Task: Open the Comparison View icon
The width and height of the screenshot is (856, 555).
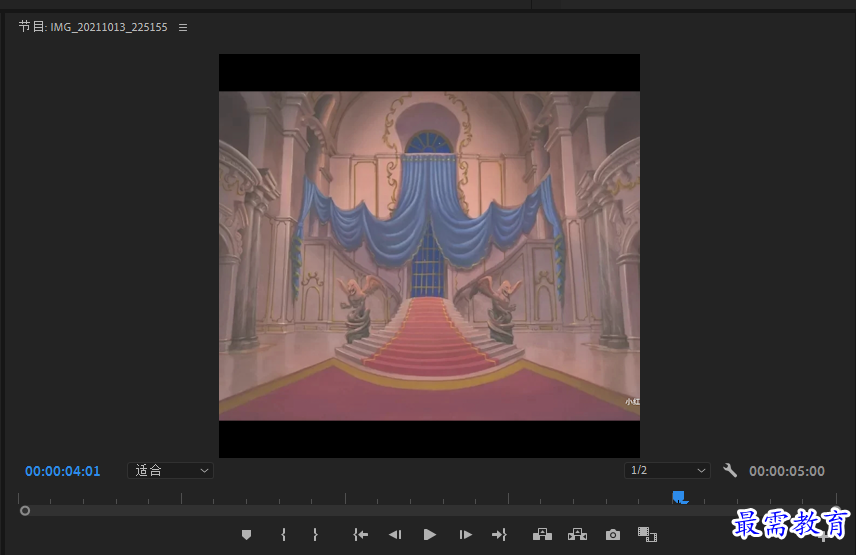Action: pyautogui.click(x=647, y=535)
